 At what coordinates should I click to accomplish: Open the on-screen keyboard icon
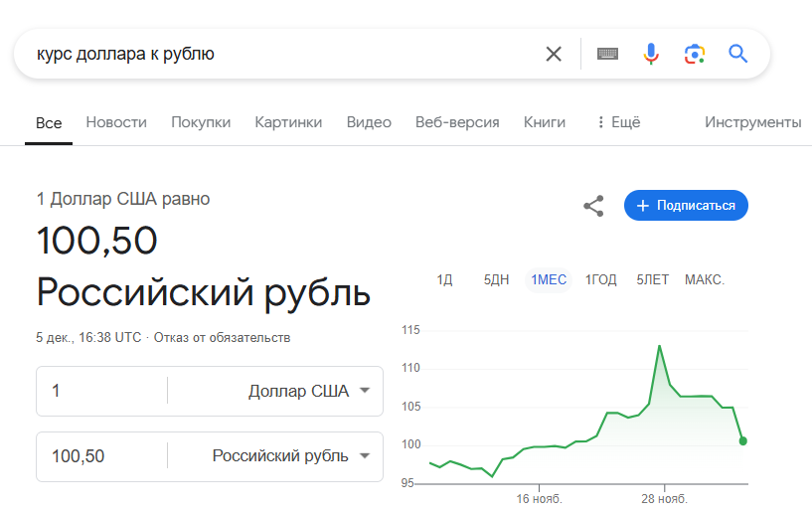pyautogui.click(x=607, y=54)
